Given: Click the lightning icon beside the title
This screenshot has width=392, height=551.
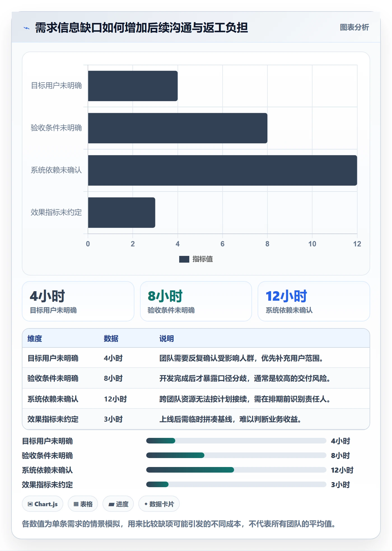Looking at the screenshot, I should 27,28.
